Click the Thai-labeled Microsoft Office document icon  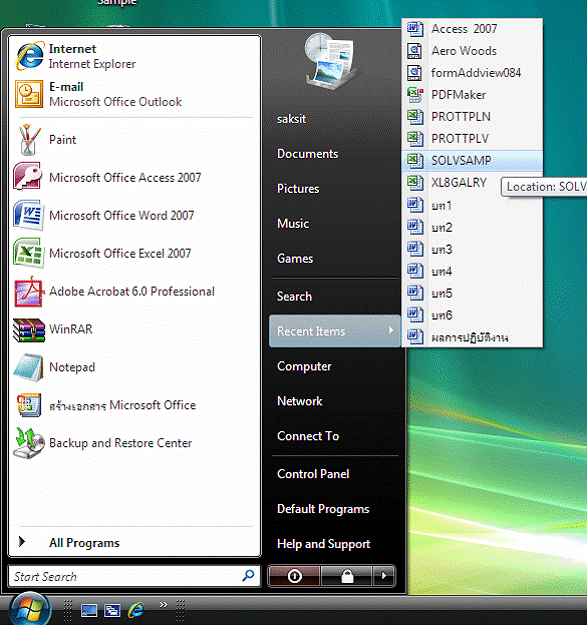point(29,405)
